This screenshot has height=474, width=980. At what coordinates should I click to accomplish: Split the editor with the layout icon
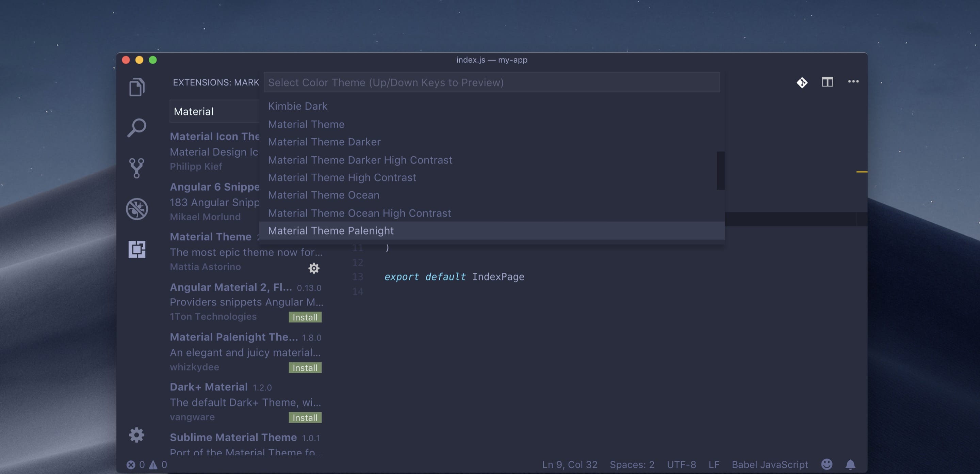point(827,82)
